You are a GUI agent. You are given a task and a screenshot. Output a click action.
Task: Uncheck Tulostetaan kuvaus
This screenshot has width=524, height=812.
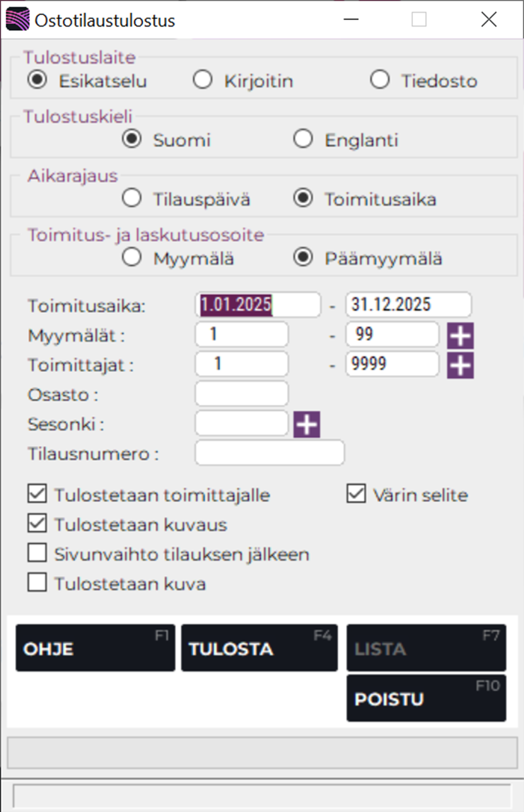pyautogui.click(x=37, y=523)
